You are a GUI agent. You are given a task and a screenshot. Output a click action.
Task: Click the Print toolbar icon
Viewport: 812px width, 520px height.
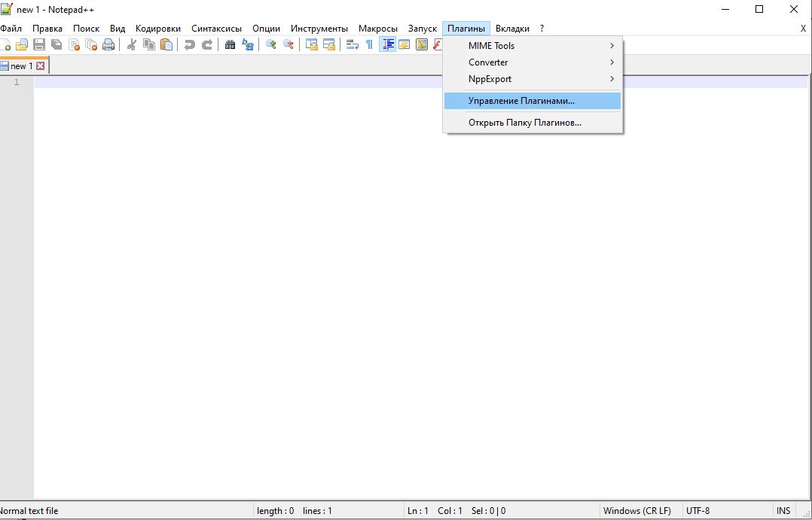click(108, 45)
